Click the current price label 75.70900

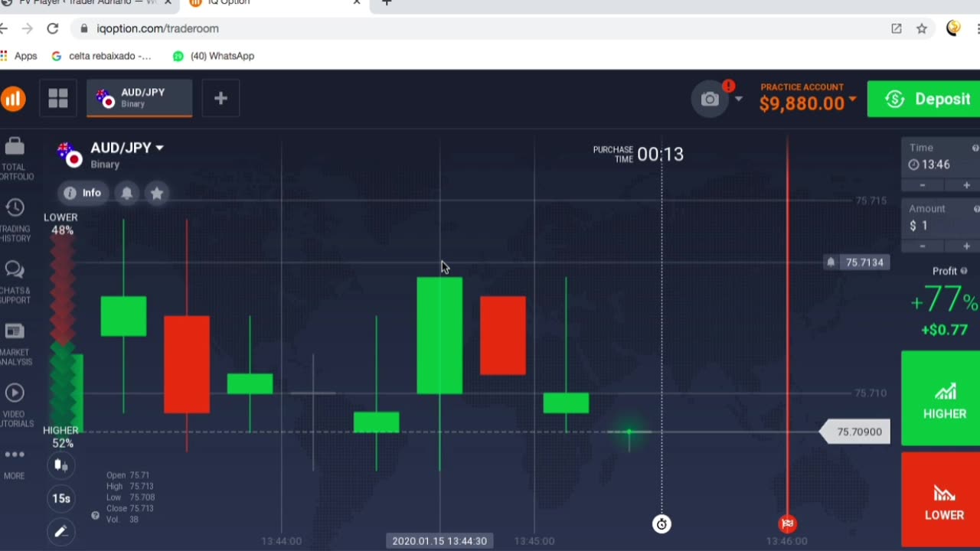856,432
